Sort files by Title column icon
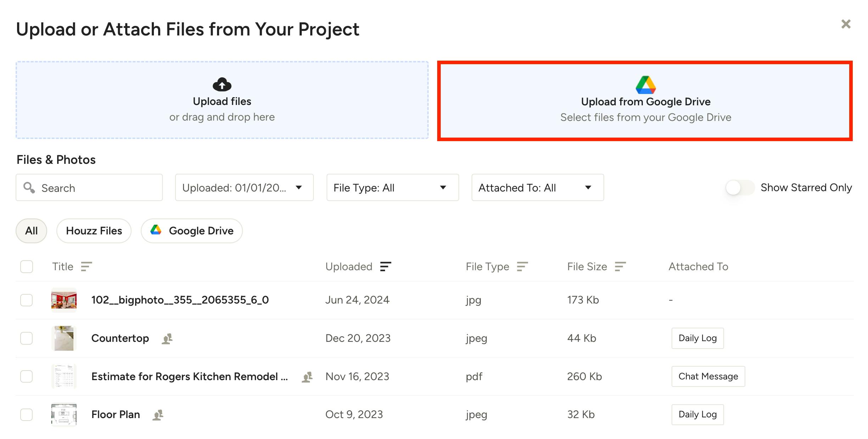 (86, 267)
